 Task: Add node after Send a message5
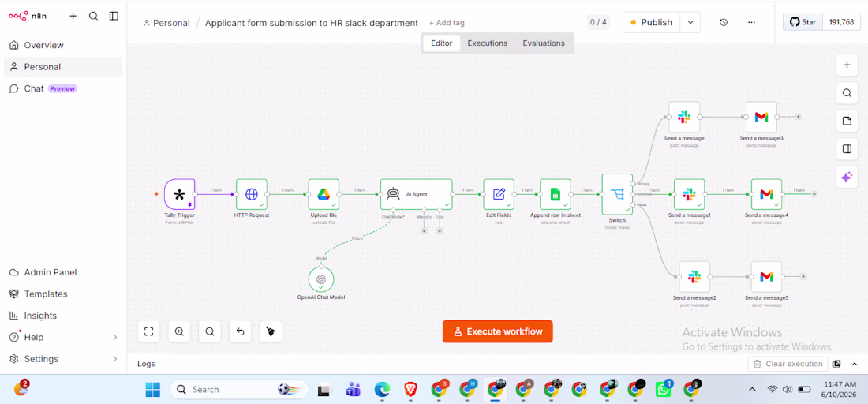tap(803, 276)
